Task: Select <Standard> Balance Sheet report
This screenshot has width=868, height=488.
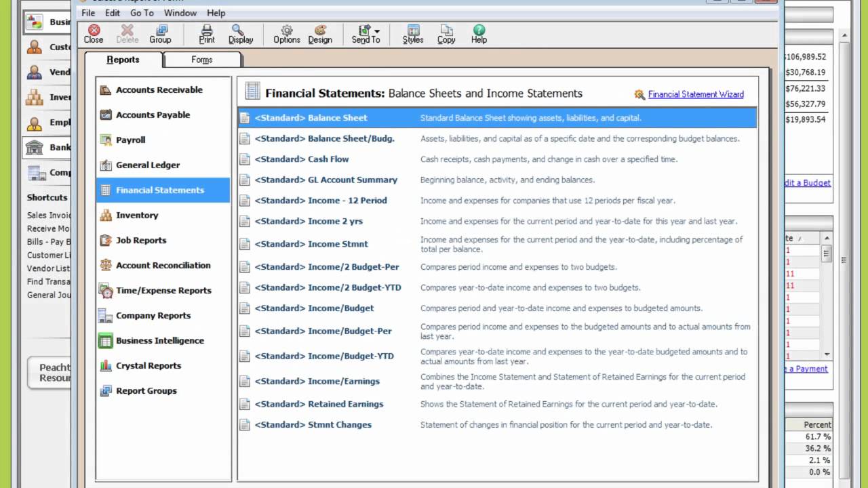Action: 497,118
